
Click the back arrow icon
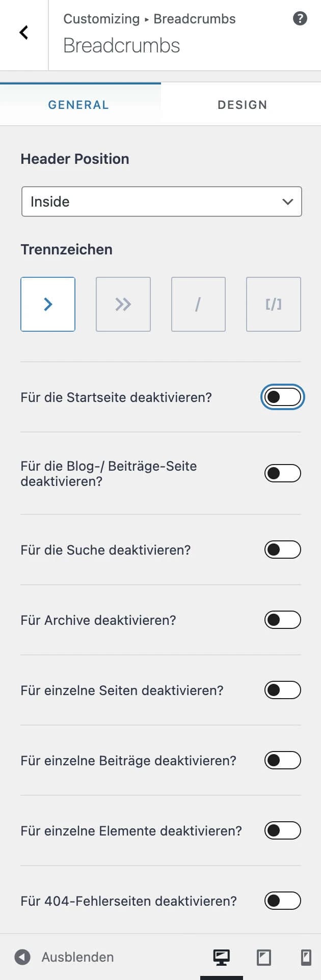point(23,33)
